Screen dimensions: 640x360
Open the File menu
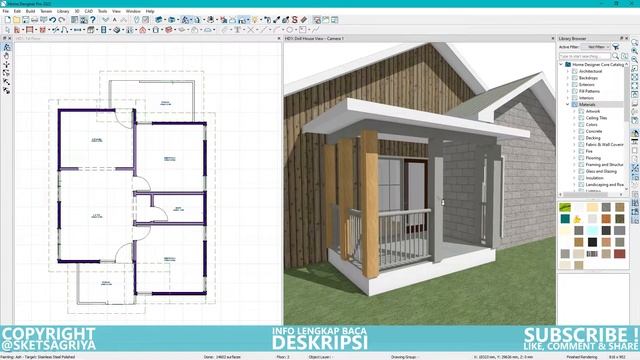coord(6,11)
